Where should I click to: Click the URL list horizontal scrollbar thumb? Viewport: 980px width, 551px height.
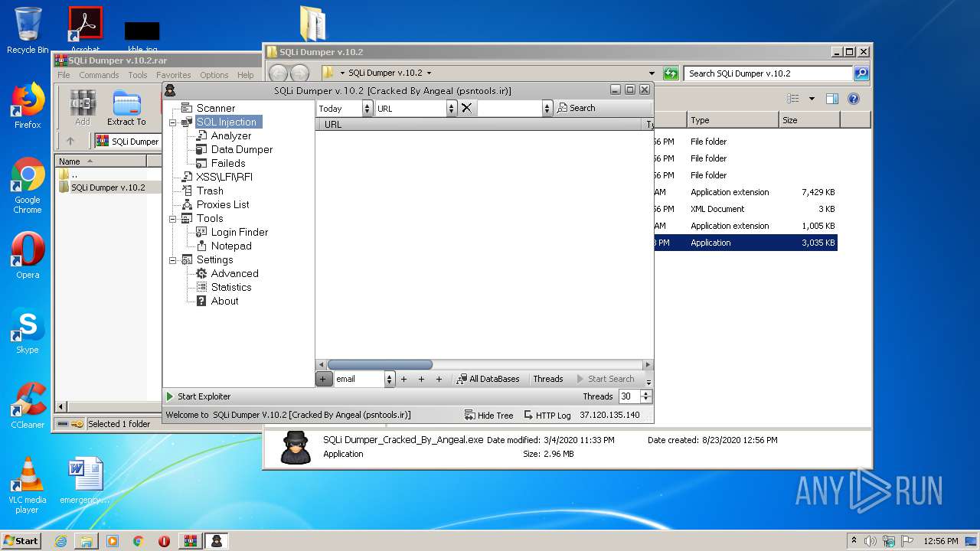point(380,365)
